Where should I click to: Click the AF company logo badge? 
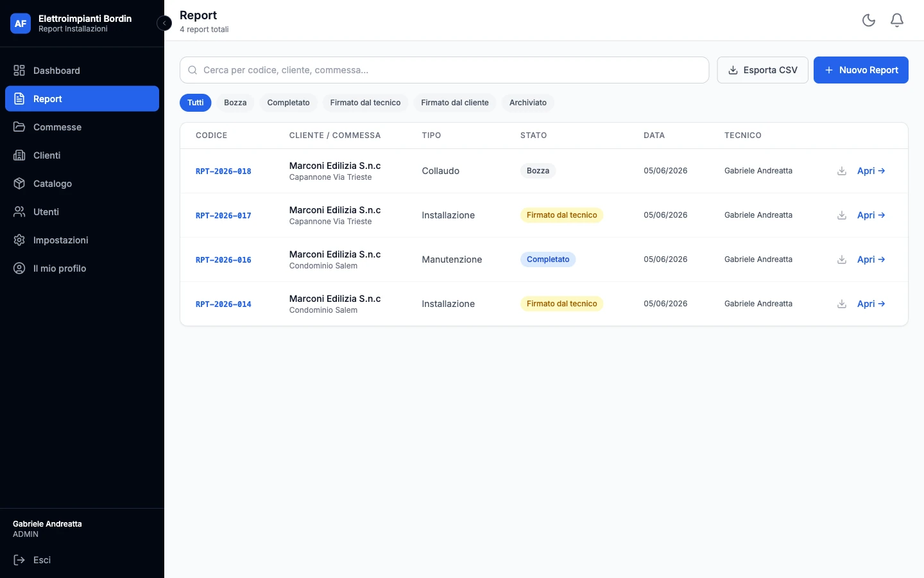(21, 23)
